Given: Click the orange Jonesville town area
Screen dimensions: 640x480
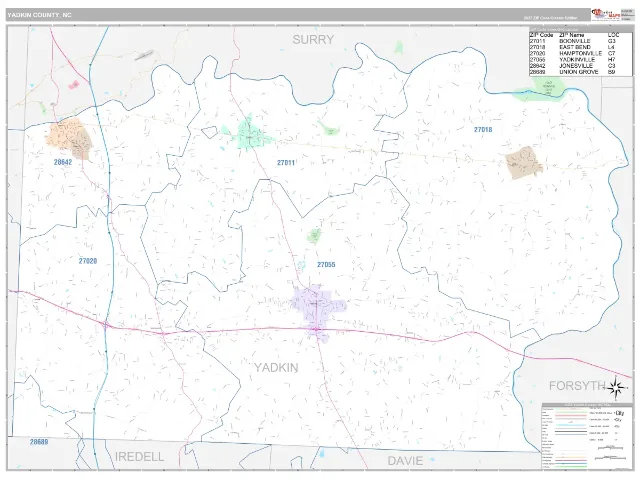Looking at the screenshot, I should tap(69, 138).
